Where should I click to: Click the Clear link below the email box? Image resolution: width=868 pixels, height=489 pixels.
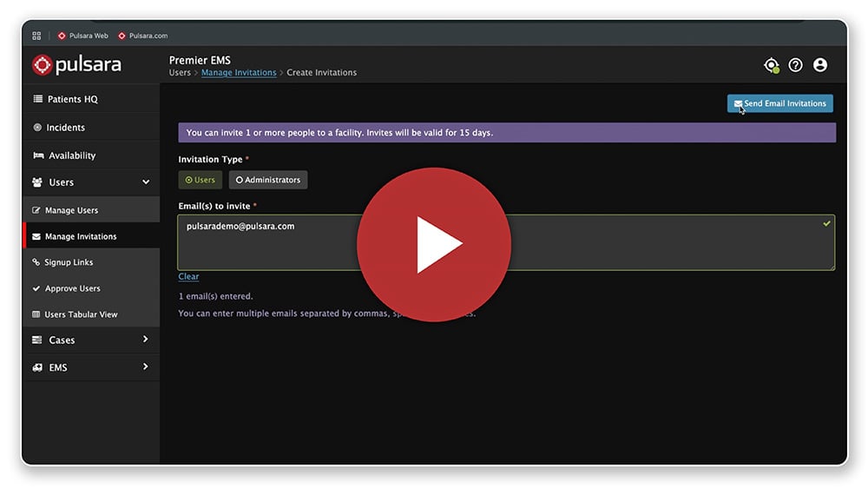click(188, 276)
